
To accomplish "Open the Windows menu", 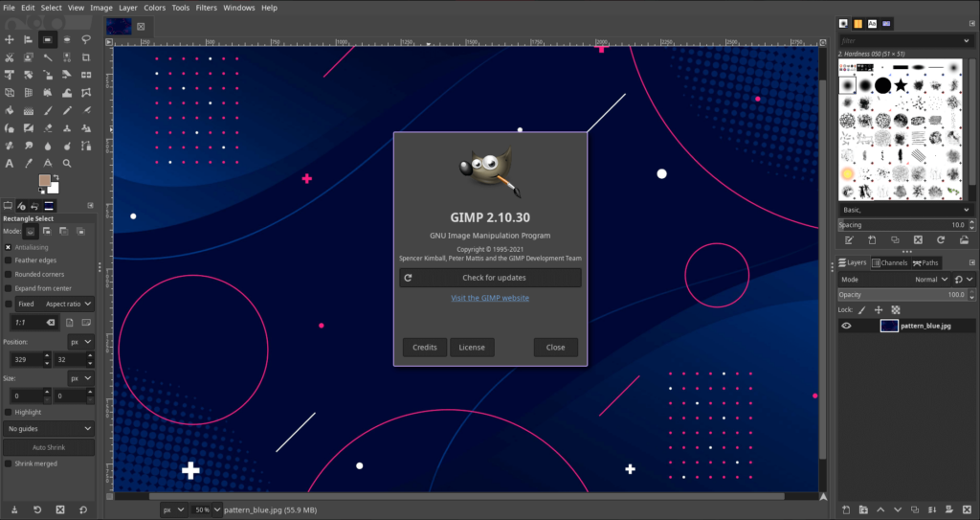I will pyautogui.click(x=238, y=8).
